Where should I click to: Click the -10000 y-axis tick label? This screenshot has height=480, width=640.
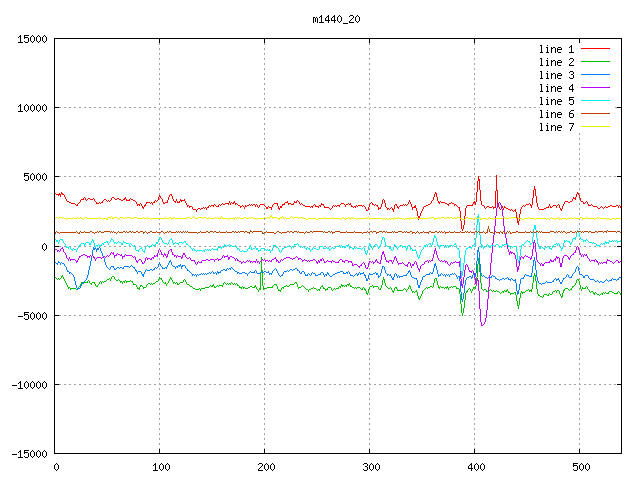point(29,385)
